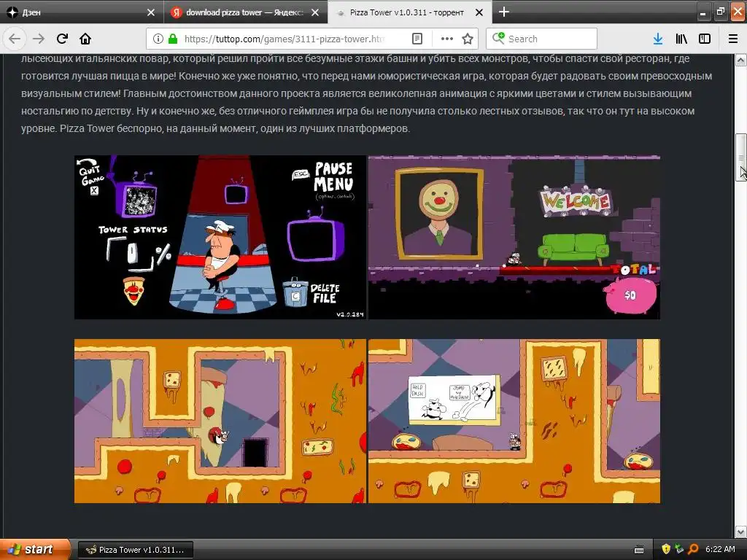Image resolution: width=747 pixels, height=560 pixels.
Task: Click the network connection tray icon
Action: pos(679,549)
